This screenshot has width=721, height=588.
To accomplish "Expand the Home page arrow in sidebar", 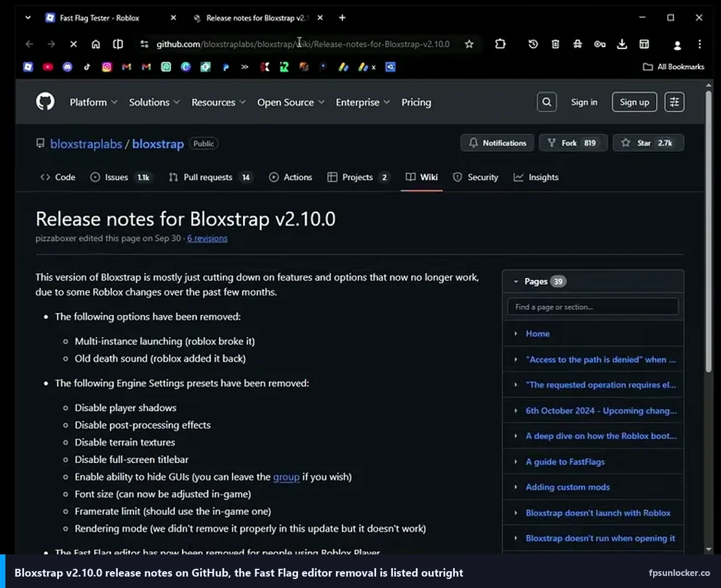I will (516, 334).
